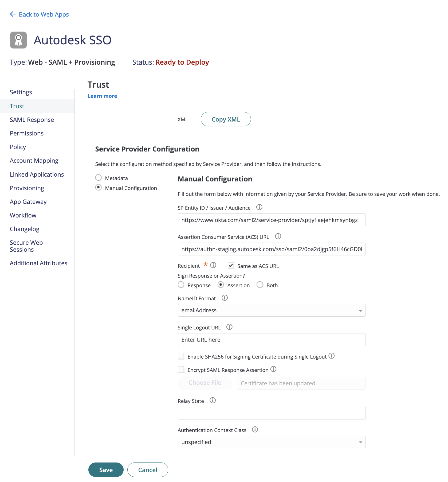
Task: Select the Metadata radio button
Action: (99, 177)
